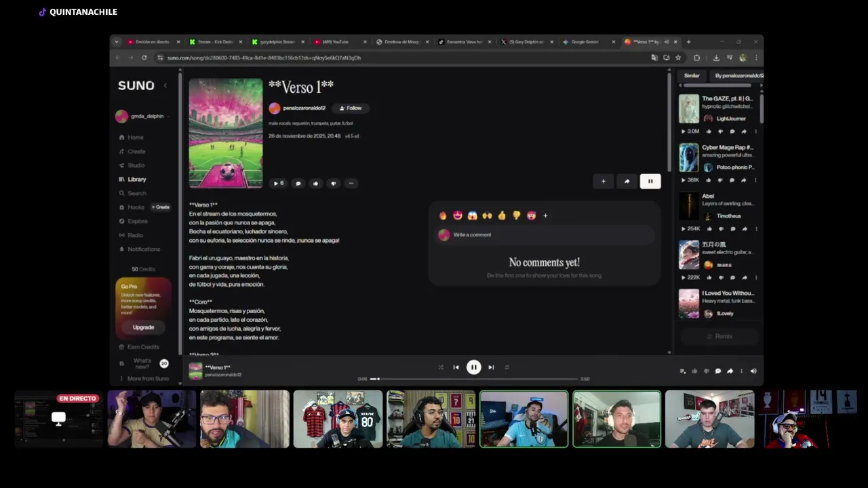
Task: React with the screaming face emoji
Action: click(473, 216)
